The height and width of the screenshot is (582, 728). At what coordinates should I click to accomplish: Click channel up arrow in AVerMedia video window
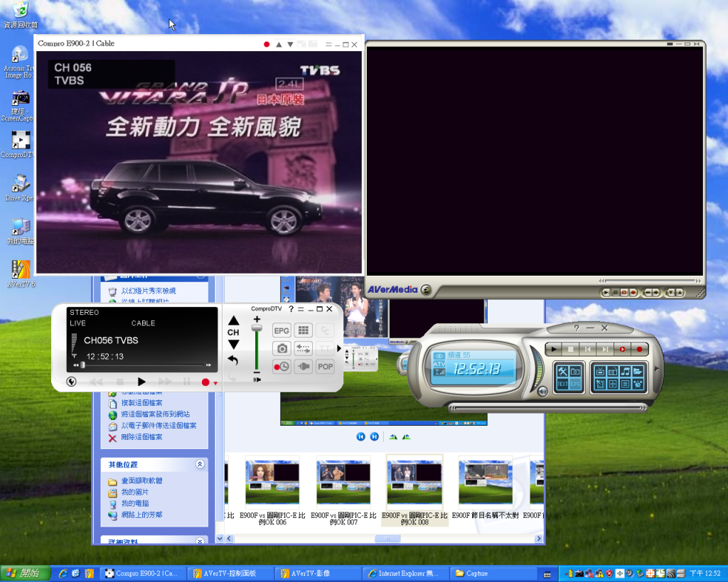(679, 292)
